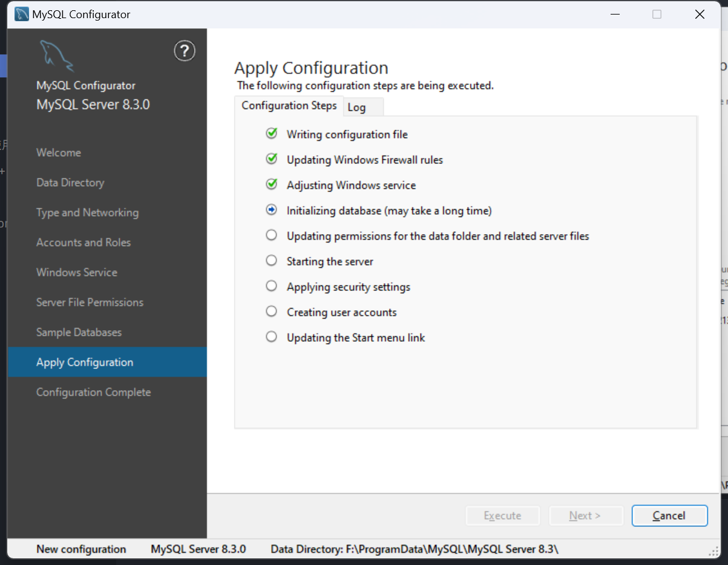Click green check beside Updating Windows Firewall rules
728x565 pixels.
click(272, 159)
